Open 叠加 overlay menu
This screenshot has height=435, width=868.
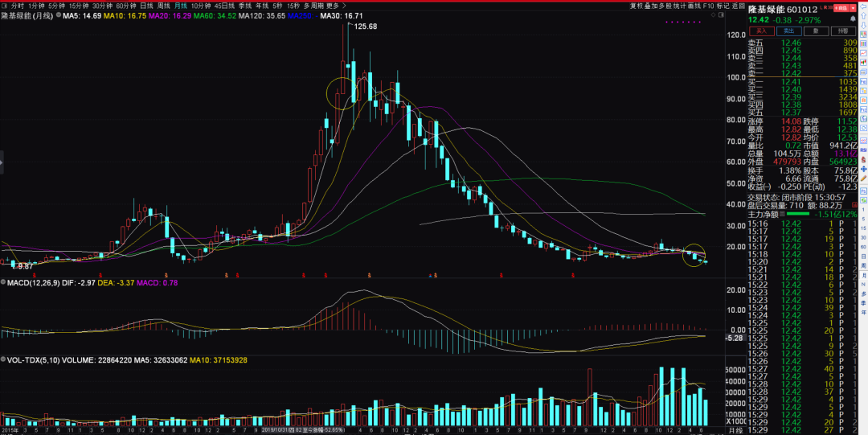pyautogui.click(x=651, y=6)
